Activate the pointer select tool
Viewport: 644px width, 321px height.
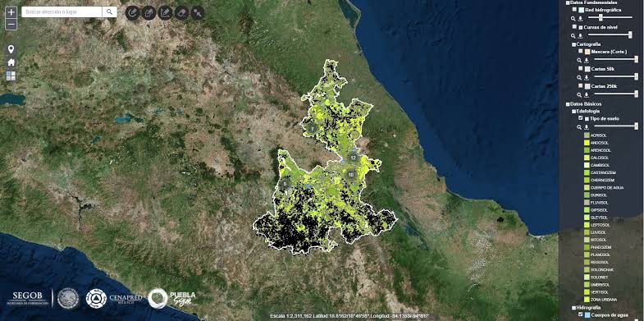click(198, 13)
